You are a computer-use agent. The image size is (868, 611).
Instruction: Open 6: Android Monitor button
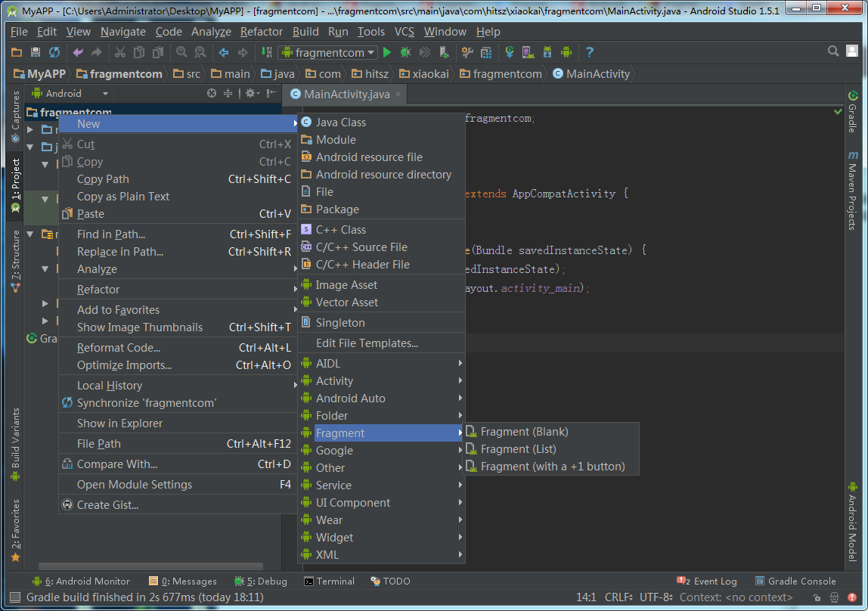pyautogui.click(x=81, y=581)
